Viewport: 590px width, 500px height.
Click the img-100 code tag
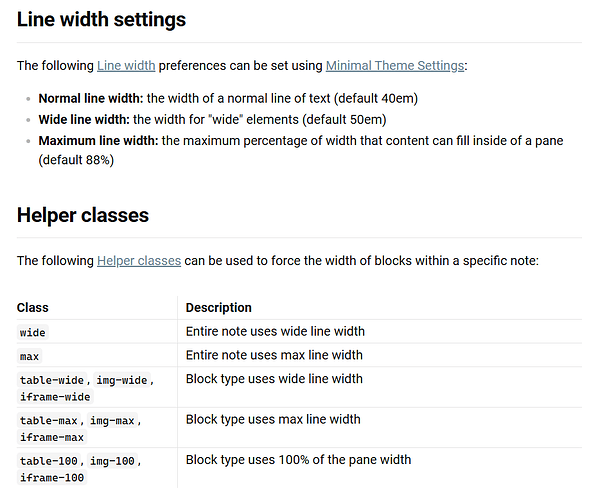tap(112, 460)
